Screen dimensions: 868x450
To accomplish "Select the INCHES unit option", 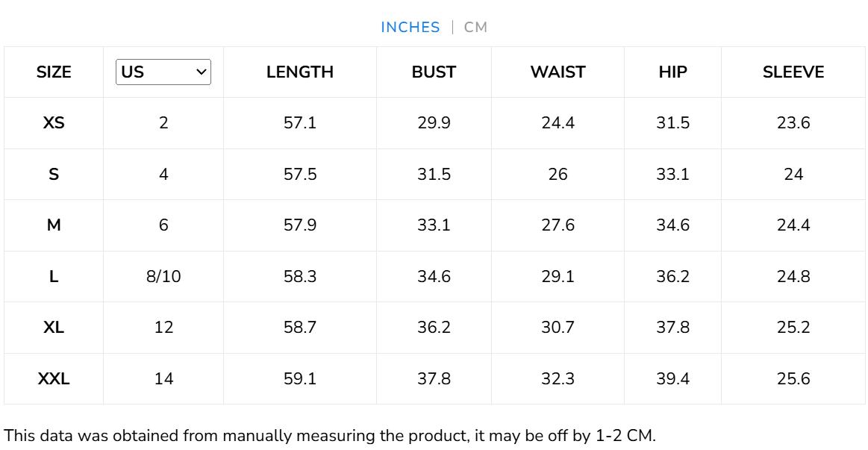I will 410,28.
